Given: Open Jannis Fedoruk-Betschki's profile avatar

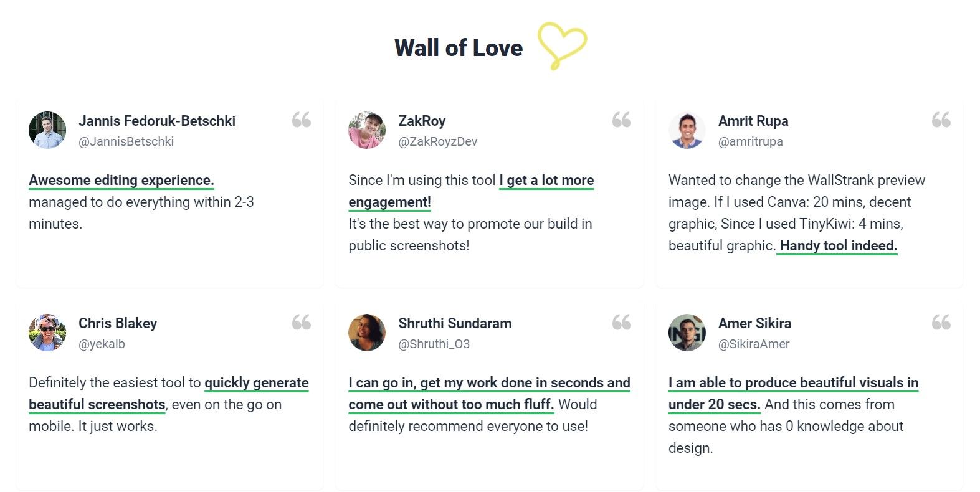Looking at the screenshot, I should (47, 130).
